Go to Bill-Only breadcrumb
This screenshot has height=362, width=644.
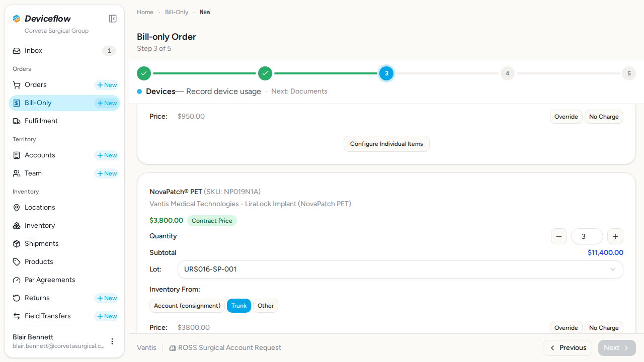(x=177, y=12)
